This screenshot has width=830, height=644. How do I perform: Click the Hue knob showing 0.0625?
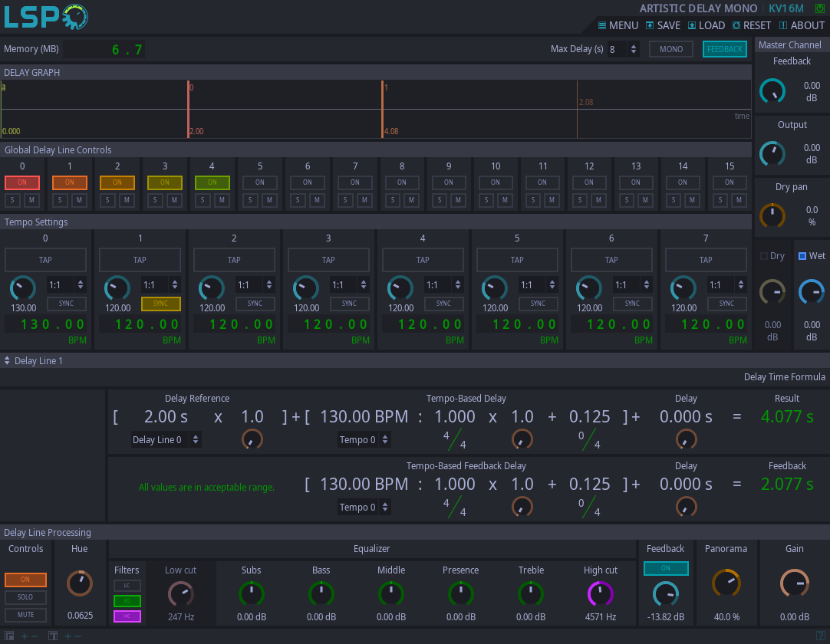(x=80, y=583)
